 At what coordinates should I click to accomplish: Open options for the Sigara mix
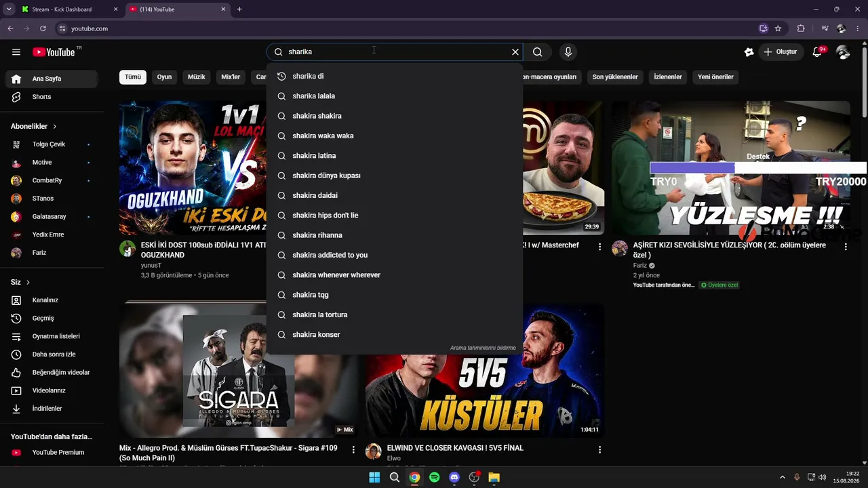click(353, 449)
